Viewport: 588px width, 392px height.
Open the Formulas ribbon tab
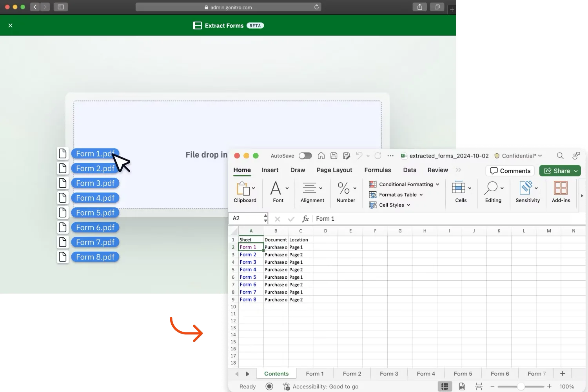tap(377, 170)
